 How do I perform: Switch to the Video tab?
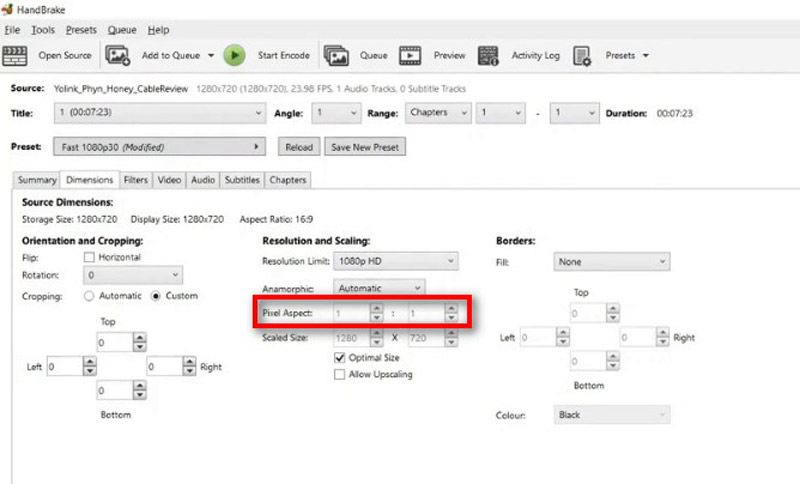169,180
